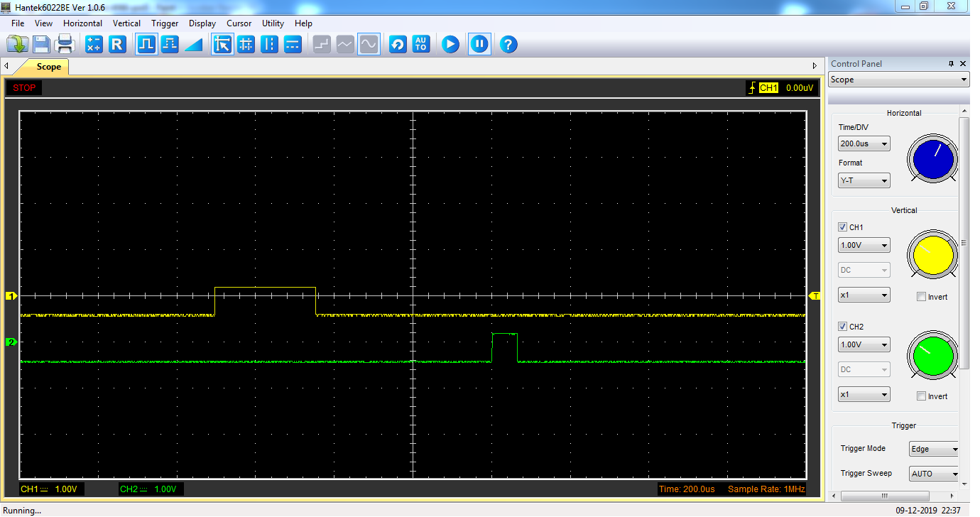980x517 pixels.
Task: Uncheck the CH1 channel checkbox
Action: pyautogui.click(x=843, y=227)
